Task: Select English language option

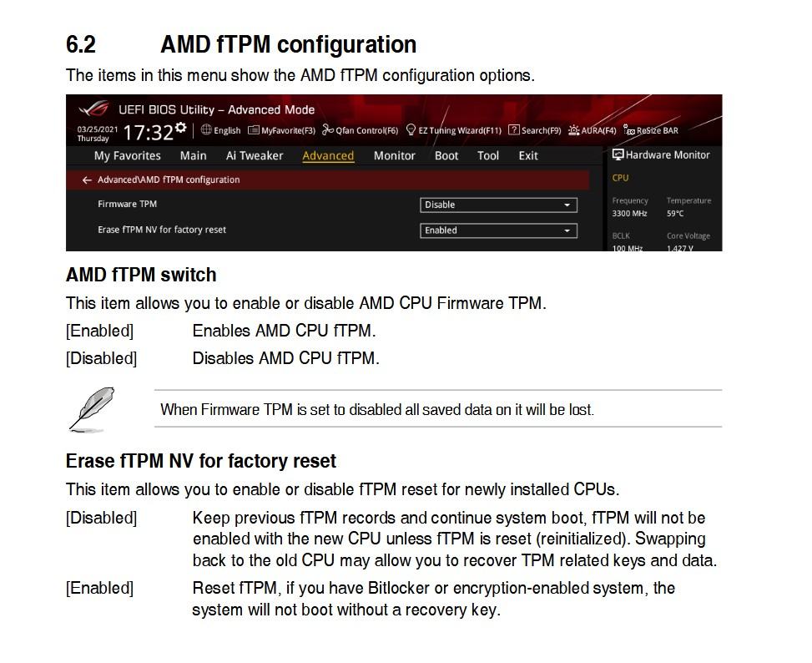Action: pos(227,130)
